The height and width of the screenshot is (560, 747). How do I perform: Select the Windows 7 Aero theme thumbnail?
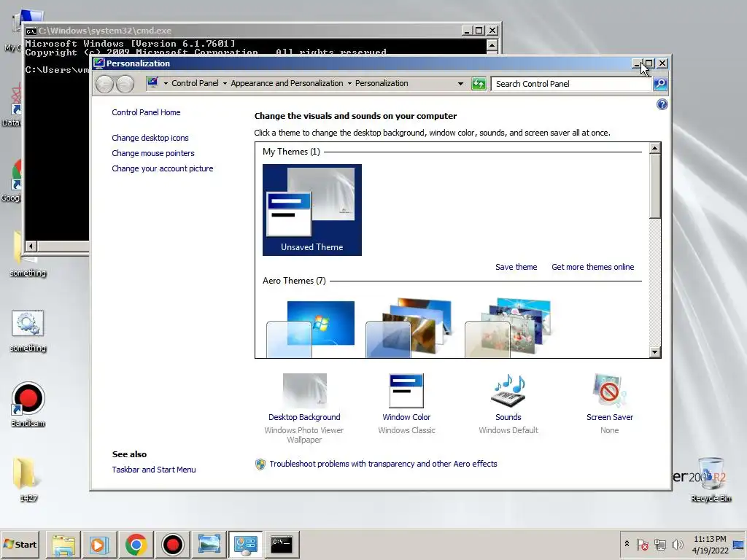311,329
